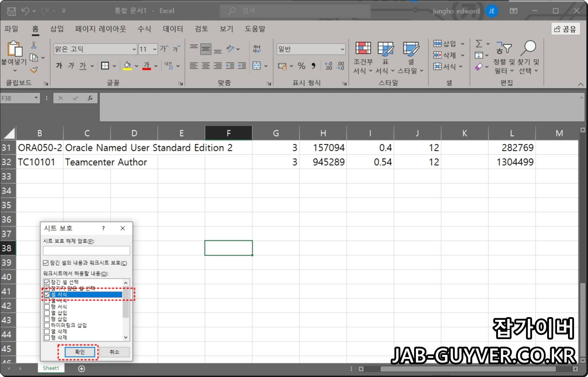Decrease the font size

pos(176,49)
